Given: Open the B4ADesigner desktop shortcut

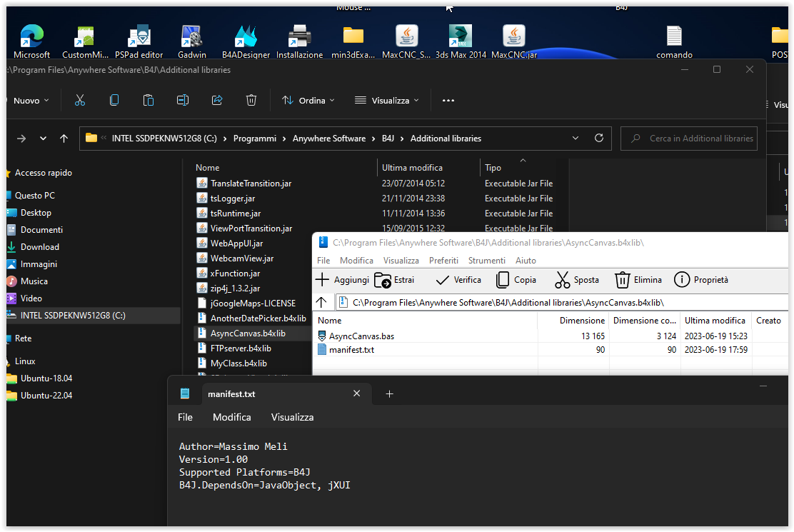Looking at the screenshot, I should [246, 37].
